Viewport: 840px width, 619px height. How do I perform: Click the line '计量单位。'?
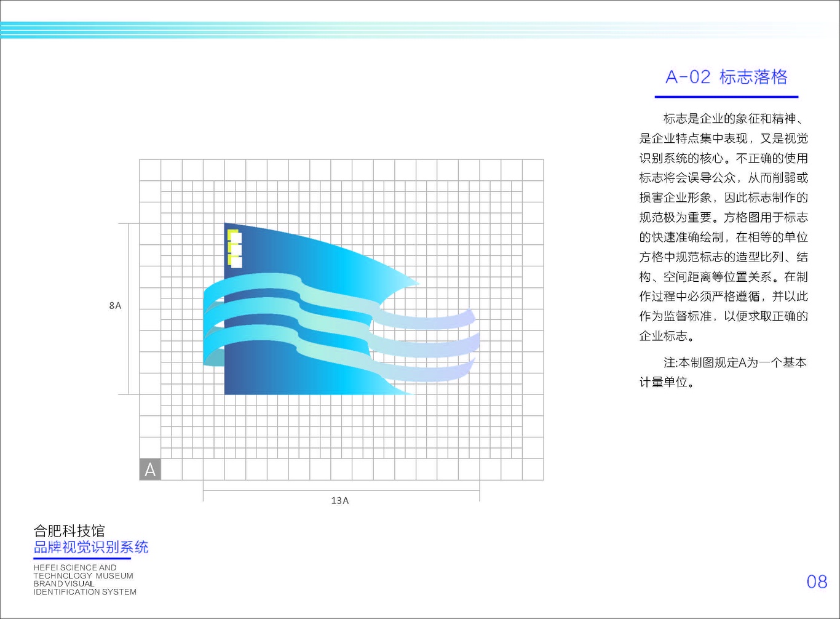[x=667, y=382]
